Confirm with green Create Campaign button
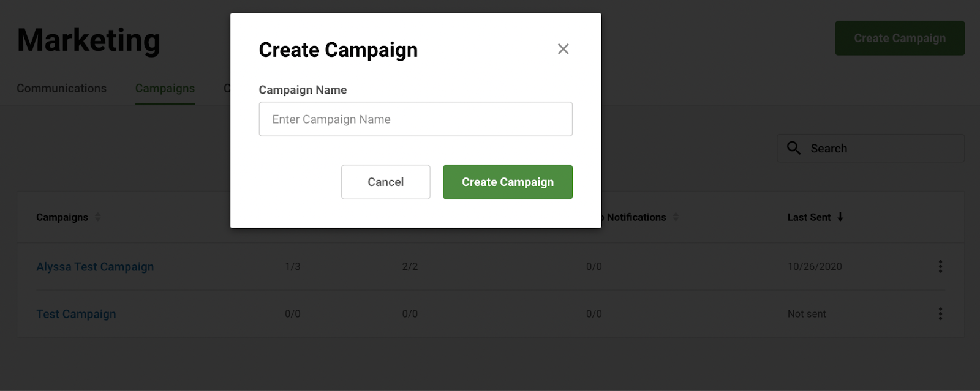The width and height of the screenshot is (980, 391). (x=508, y=182)
